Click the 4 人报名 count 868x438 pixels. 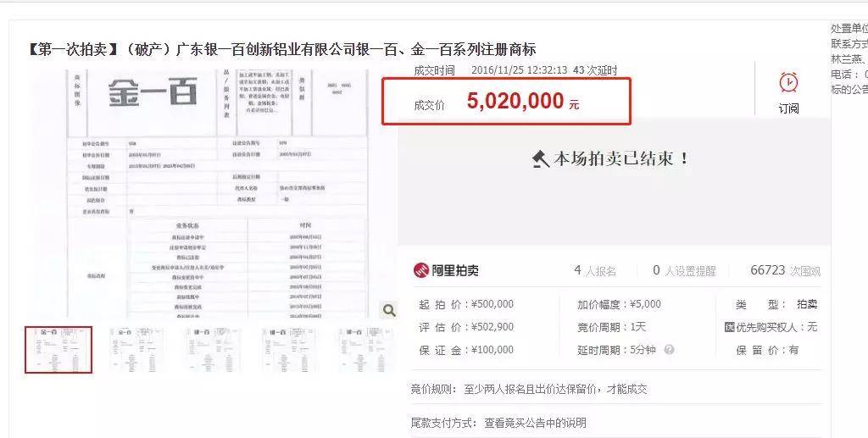click(595, 270)
